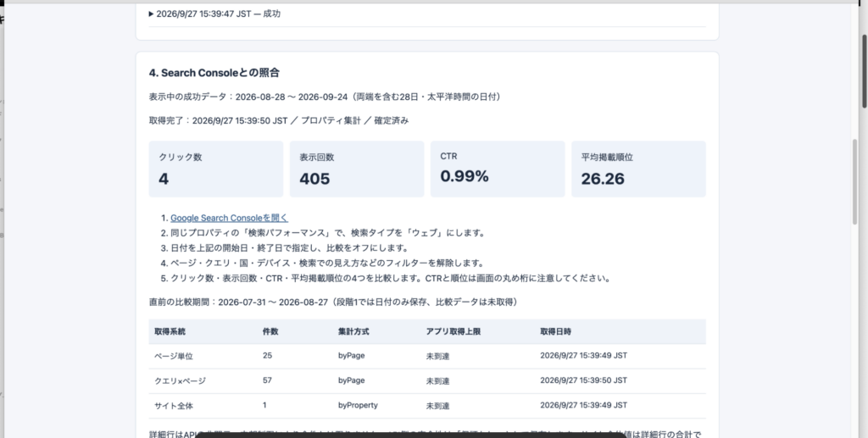Click the count 57 in クエリ×ページ row
This screenshot has width=868, height=438.
pyautogui.click(x=267, y=380)
